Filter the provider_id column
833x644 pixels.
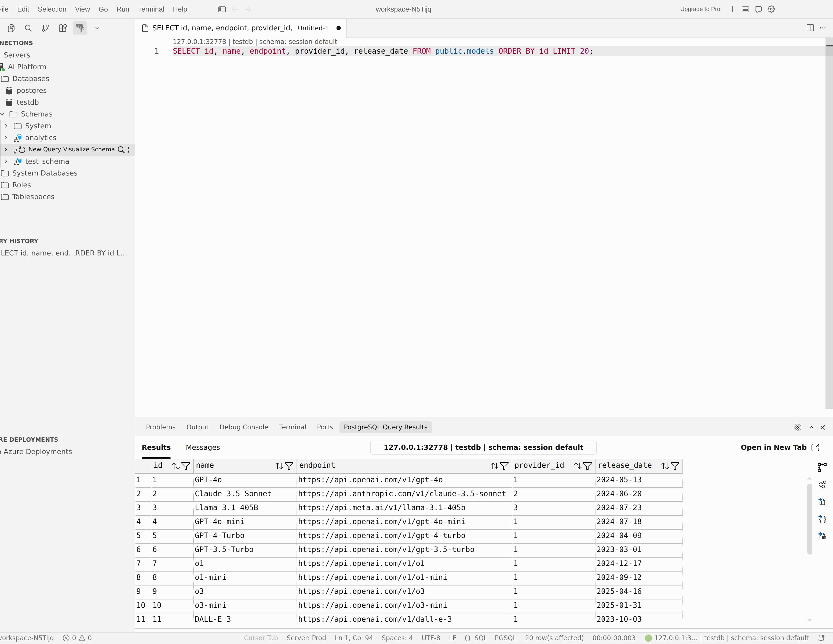click(x=588, y=466)
